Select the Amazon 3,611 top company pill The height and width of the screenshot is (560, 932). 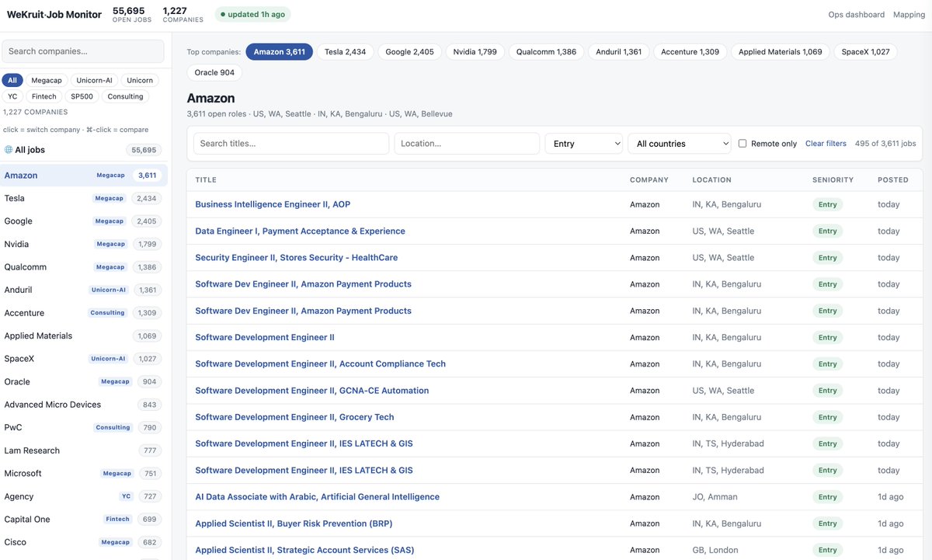pyautogui.click(x=280, y=52)
